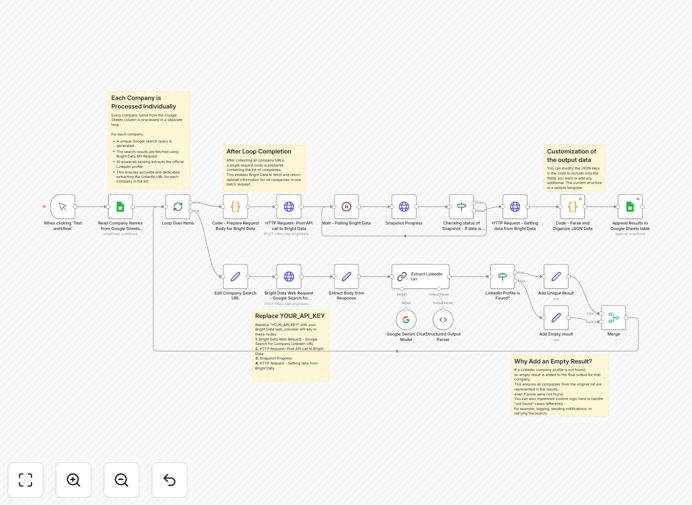692x505 pixels.
Task: Click the reset zoom undo-arrow button
Action: pyautogui.click(x=169, y=480)
